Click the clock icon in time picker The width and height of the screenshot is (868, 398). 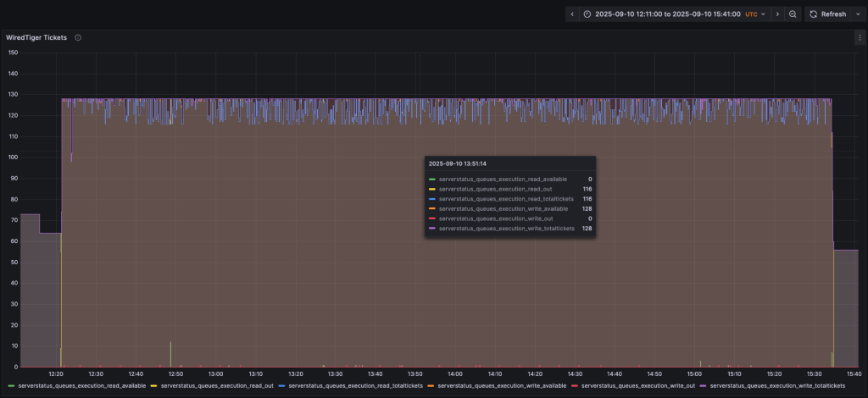pyautogui.click(x=587, y=14)
